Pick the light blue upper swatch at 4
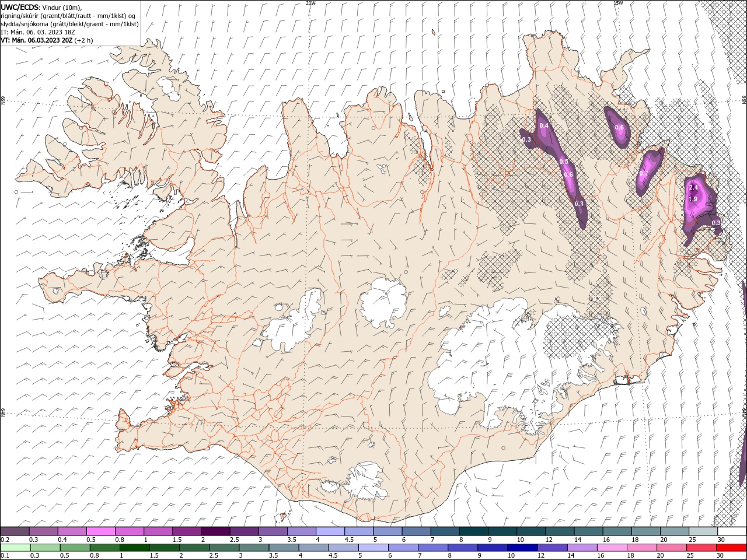 329,531
